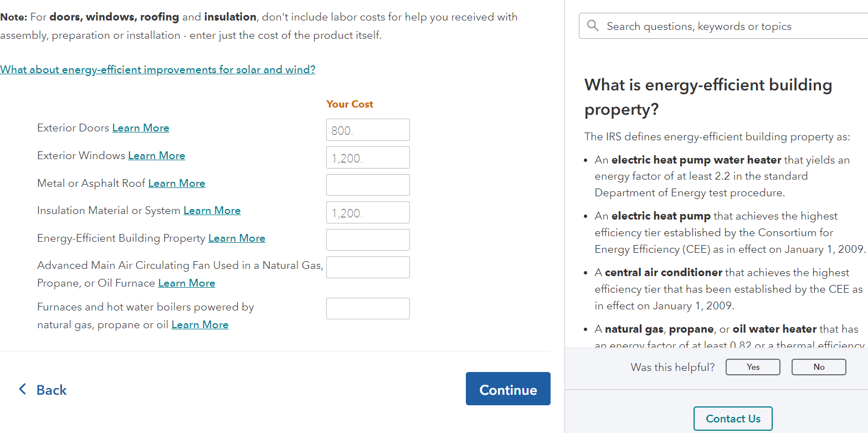Click the furnaces and boilers cost field
The image size is (868, 433).
click(368, 308)
